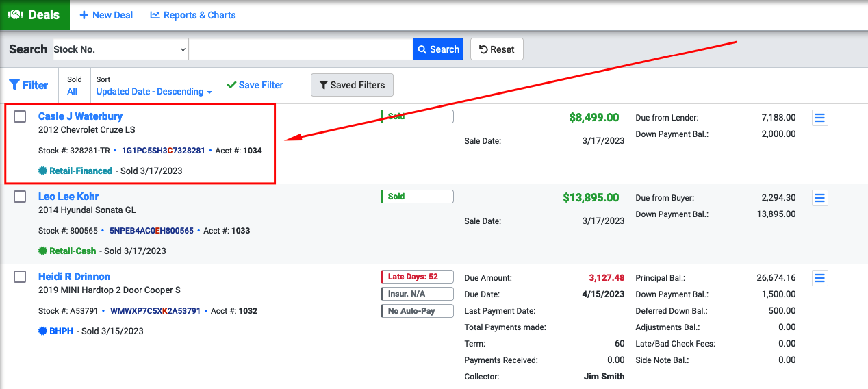
Task: Open actions menu for Leo Lee Kohr deal
Action: tap(820, 198)
